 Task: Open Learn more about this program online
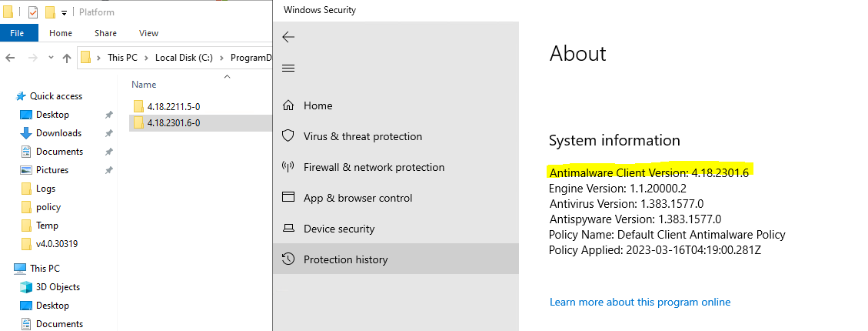pos(640,303)
